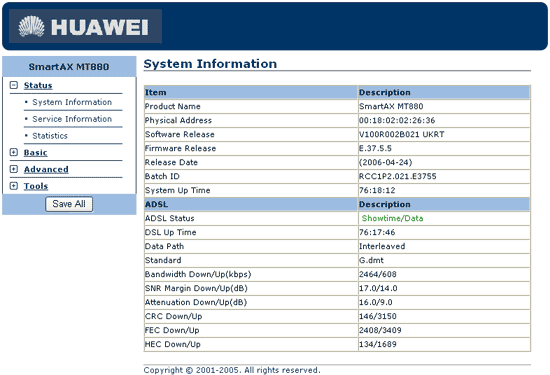
Task: Go to System Information page in the sidebar
Action: tap(72, 102)
